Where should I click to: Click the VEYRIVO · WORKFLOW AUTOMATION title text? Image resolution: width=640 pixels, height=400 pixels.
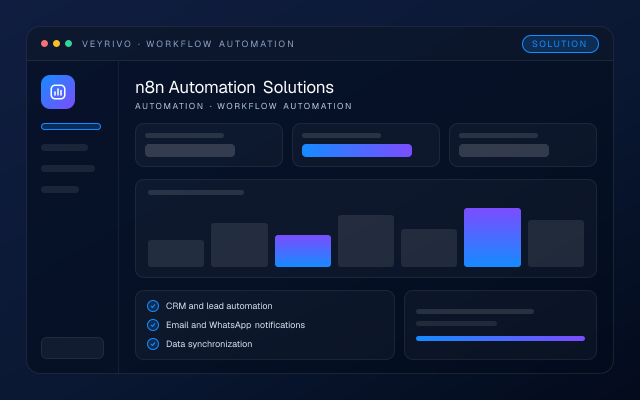click(188, 44)
